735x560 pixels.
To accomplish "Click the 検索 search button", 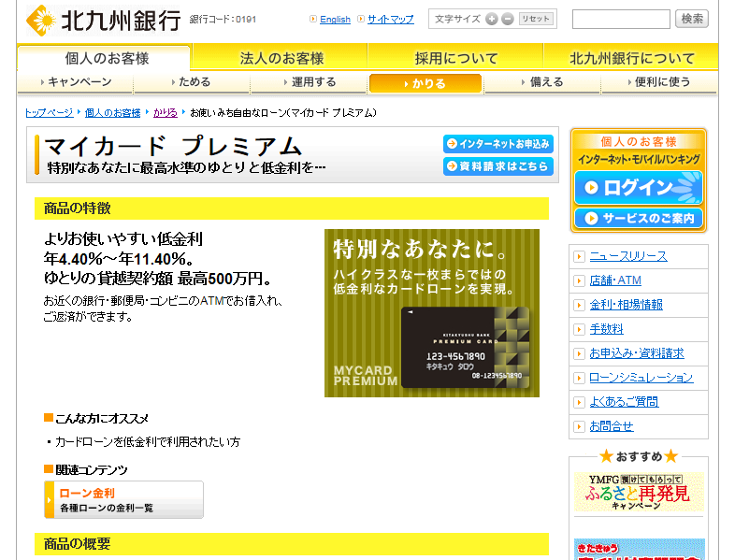I will (692, 19).
